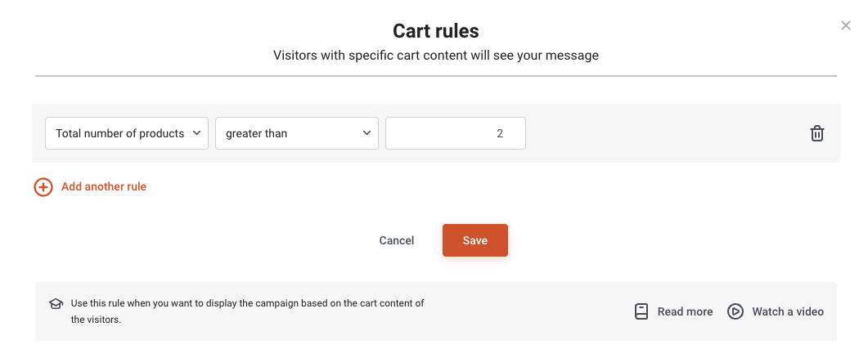This screenshot has width=868, height=358.
Task: Click the Cart rules heading
Action: pyautogui.click(x=436, y=31)
